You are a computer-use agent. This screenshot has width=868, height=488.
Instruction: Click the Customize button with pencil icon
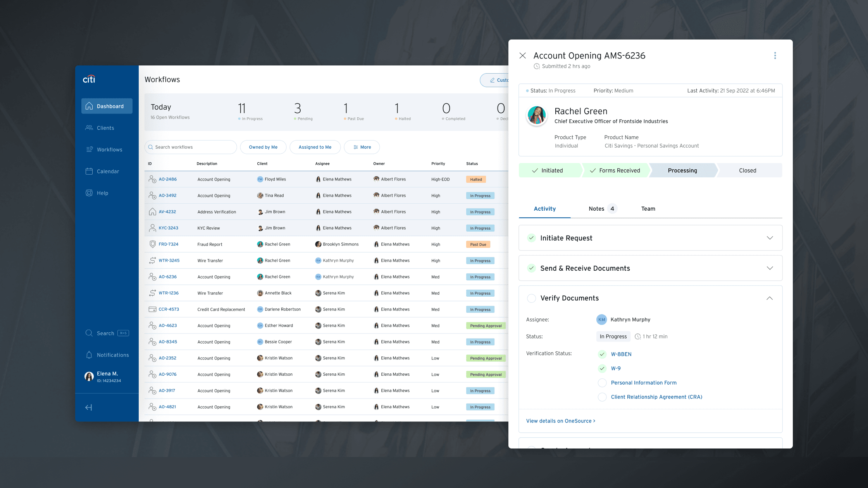[x=494, y=80]
